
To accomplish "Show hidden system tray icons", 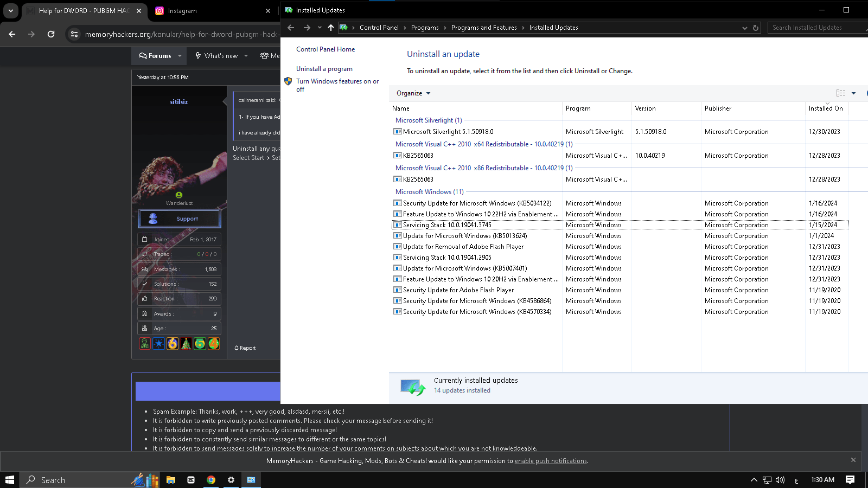I will click(754, 480).
